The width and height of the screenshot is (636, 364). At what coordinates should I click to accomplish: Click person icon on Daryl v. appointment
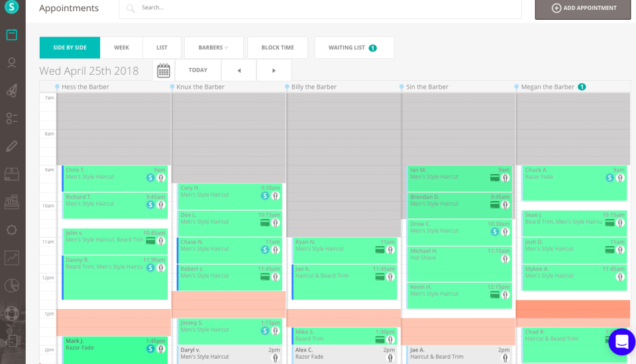point(275,357)
